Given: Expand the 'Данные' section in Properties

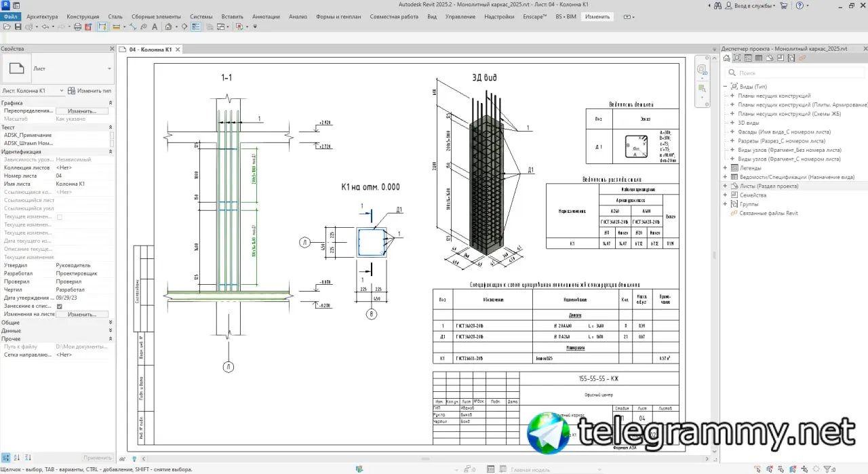Looking at the screenshot, I should [111, 331].
